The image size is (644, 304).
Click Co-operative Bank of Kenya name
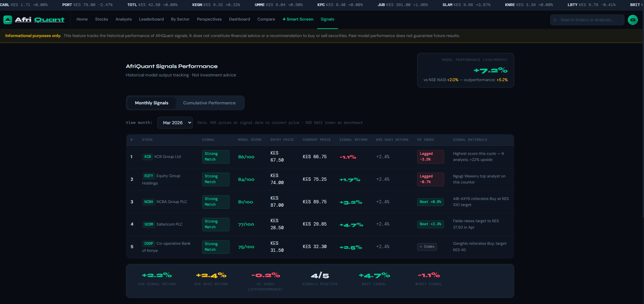(166, 247)
